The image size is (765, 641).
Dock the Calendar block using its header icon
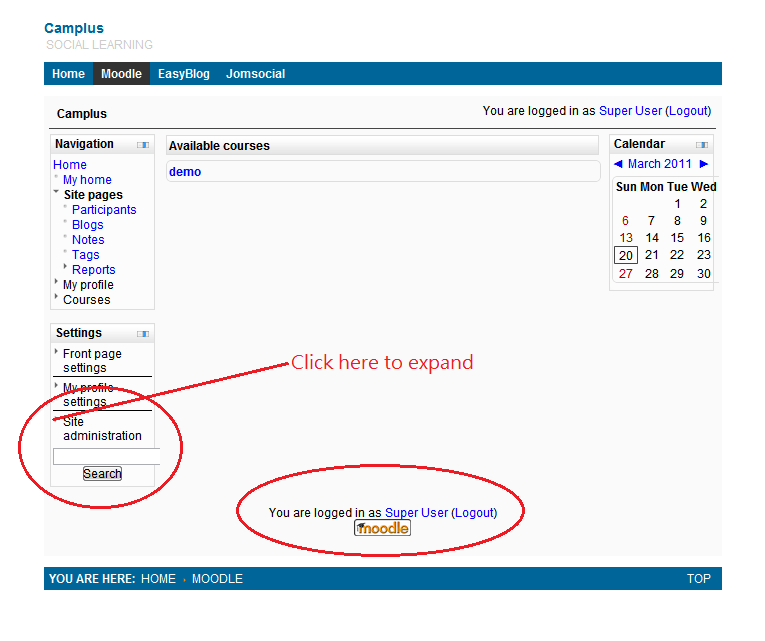pos(702,145)
